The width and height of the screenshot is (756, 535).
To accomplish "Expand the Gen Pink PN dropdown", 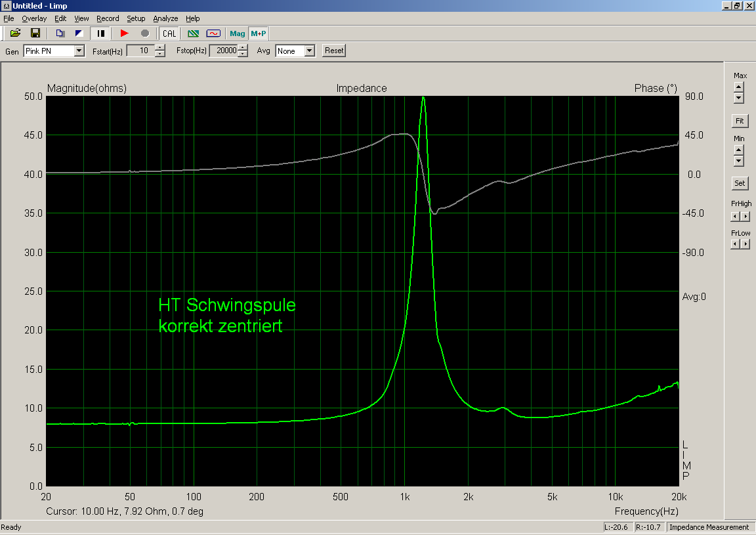I will [x=79, y=51].
